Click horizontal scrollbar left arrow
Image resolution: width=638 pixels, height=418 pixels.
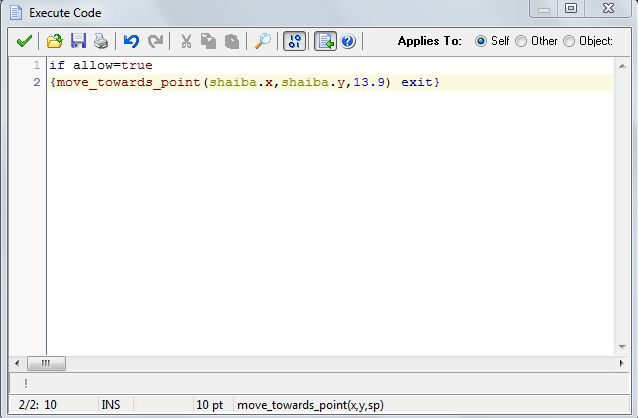(17, 363)
